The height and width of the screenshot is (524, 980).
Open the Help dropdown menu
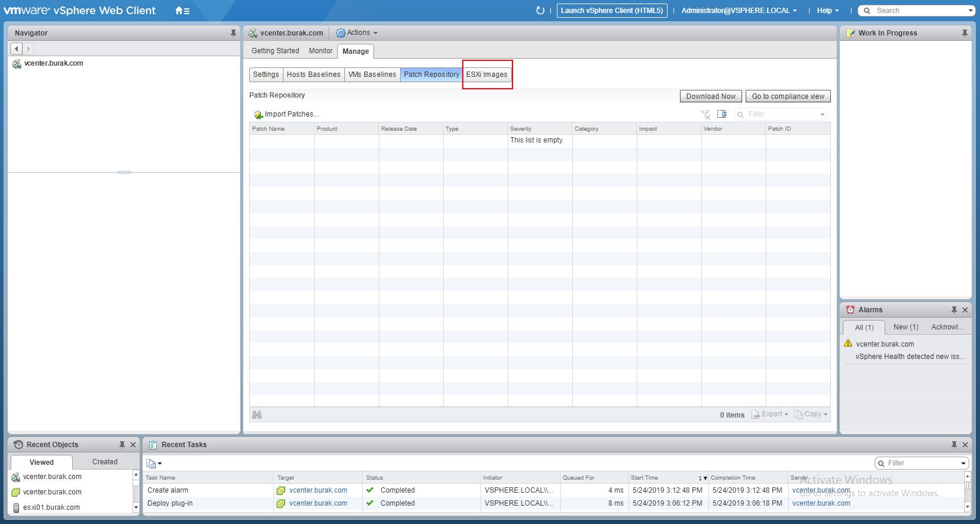tap(828, 11)
